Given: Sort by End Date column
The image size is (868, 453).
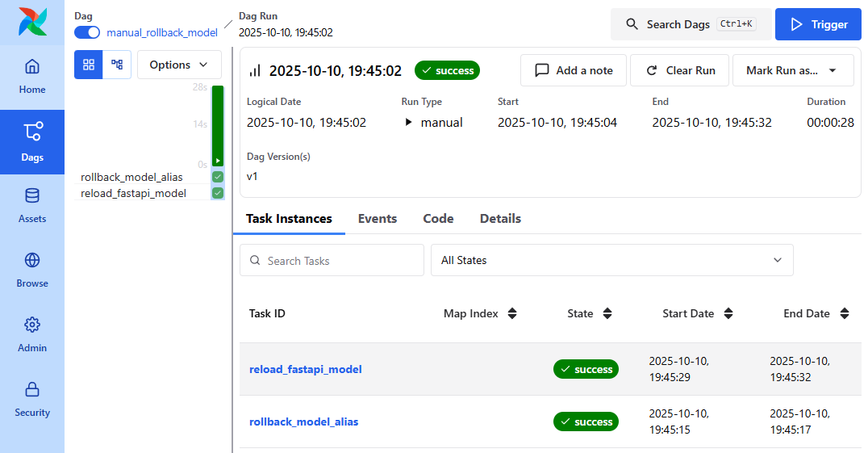Looking at the screenshot, I should pyautogui.click(x=844, y=313).
